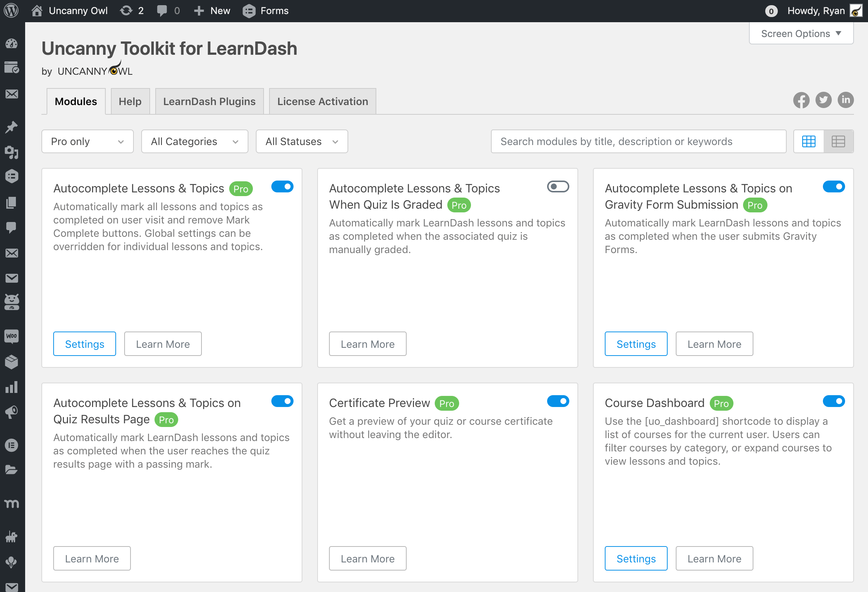Open Settings for Course Dashboard module

(x=636, y=558)
